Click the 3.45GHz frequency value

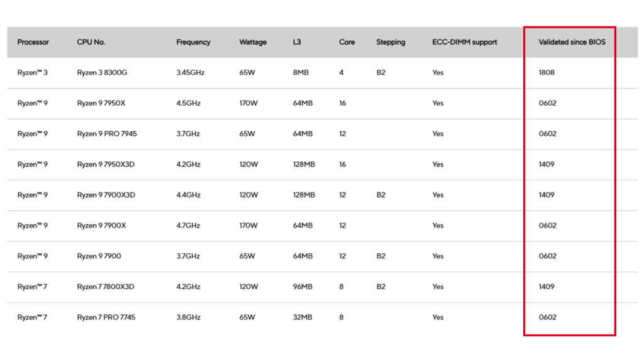(190, 73)
